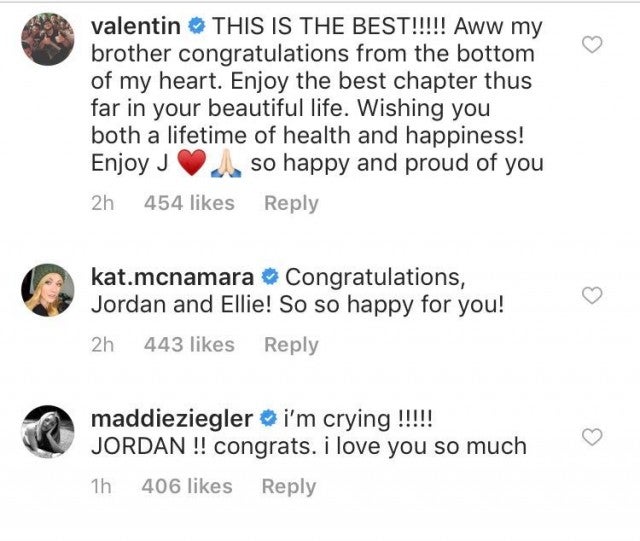Screen dimensions: 640x541
Task: Reply to valentin's comment
Action: pos(290,203)
